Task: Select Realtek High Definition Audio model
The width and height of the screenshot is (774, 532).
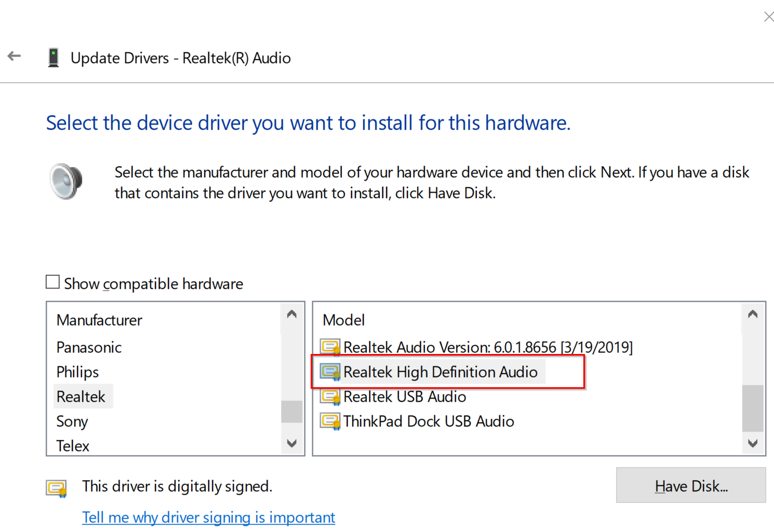Action: tap(441, 372)
